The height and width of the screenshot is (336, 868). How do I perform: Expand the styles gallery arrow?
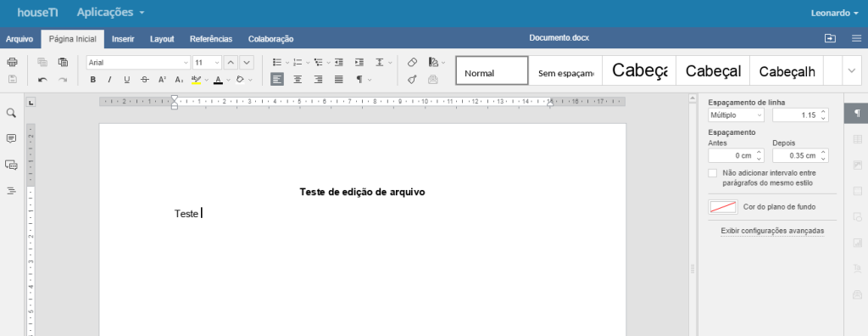pos(851,70)
